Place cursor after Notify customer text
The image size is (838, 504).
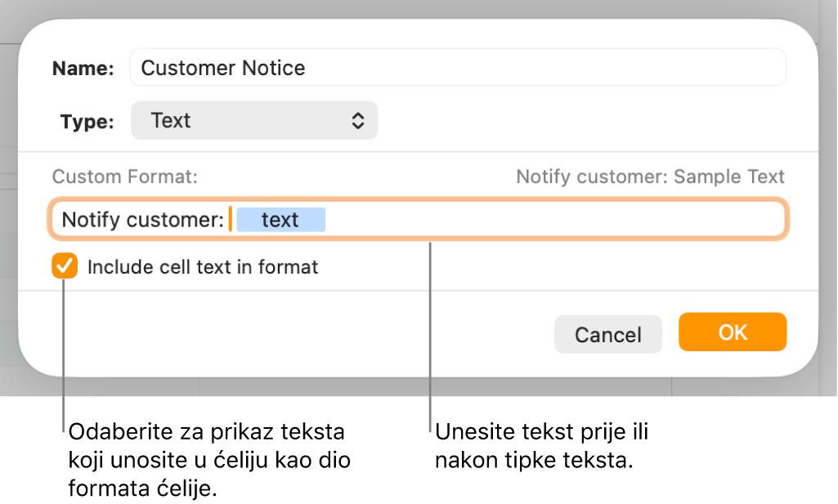tap(230, 219)
